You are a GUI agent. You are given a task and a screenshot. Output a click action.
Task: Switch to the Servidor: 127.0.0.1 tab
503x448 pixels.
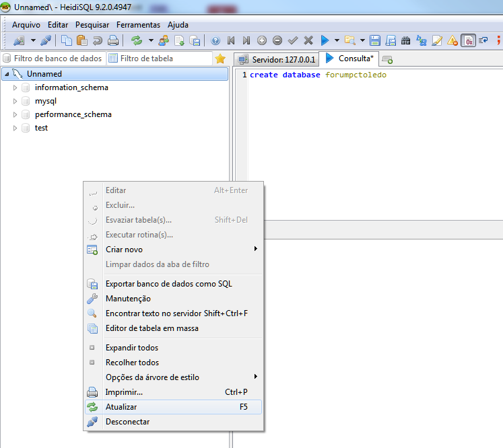pyautogui.click(x=276, y=59)
